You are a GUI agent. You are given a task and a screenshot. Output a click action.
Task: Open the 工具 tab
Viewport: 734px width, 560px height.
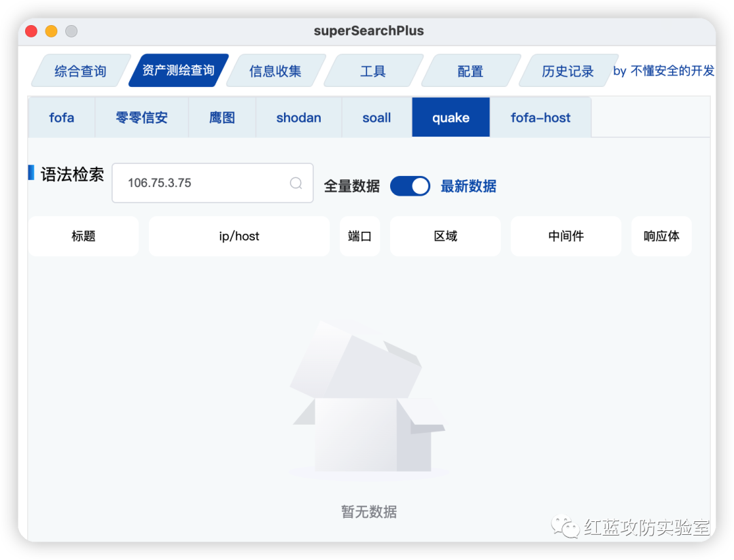click(x=373, y=71)
